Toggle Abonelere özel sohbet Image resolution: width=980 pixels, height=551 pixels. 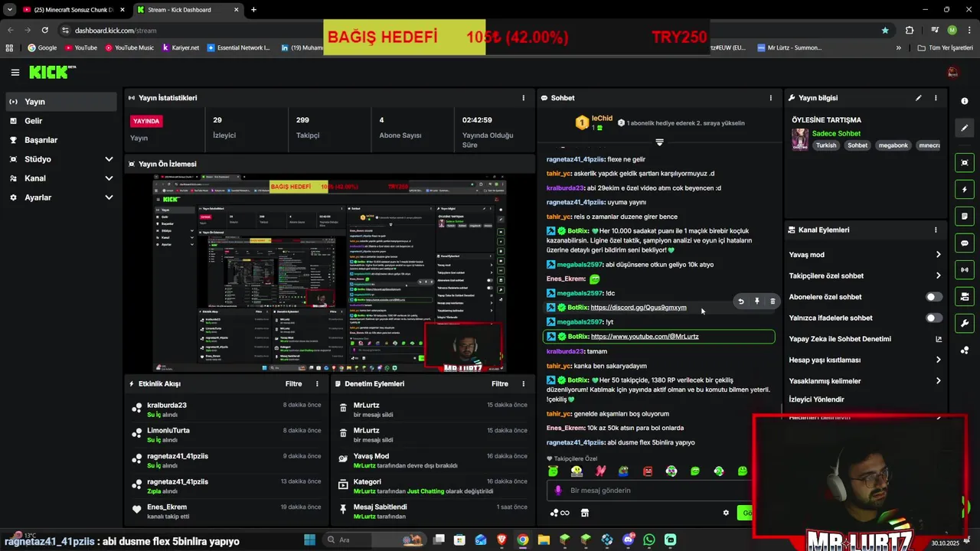tap(933, 297)
